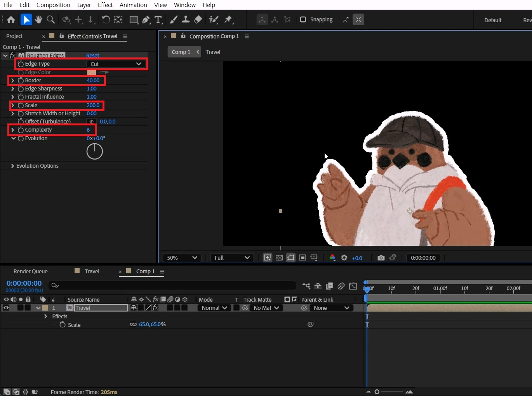Viewport: 532px width, 396px height.
Task: Toggle Edge Type stopwatch
Action: [21, 64]
